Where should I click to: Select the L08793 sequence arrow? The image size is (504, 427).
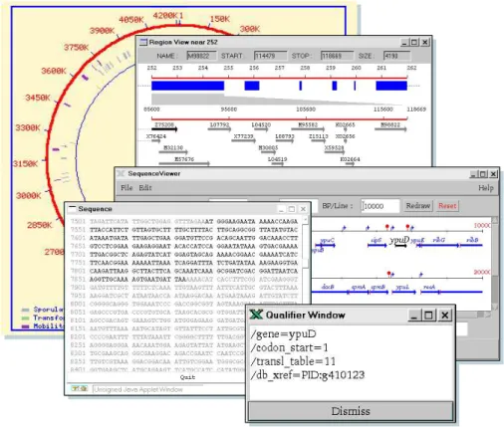[x=285, y=140]
